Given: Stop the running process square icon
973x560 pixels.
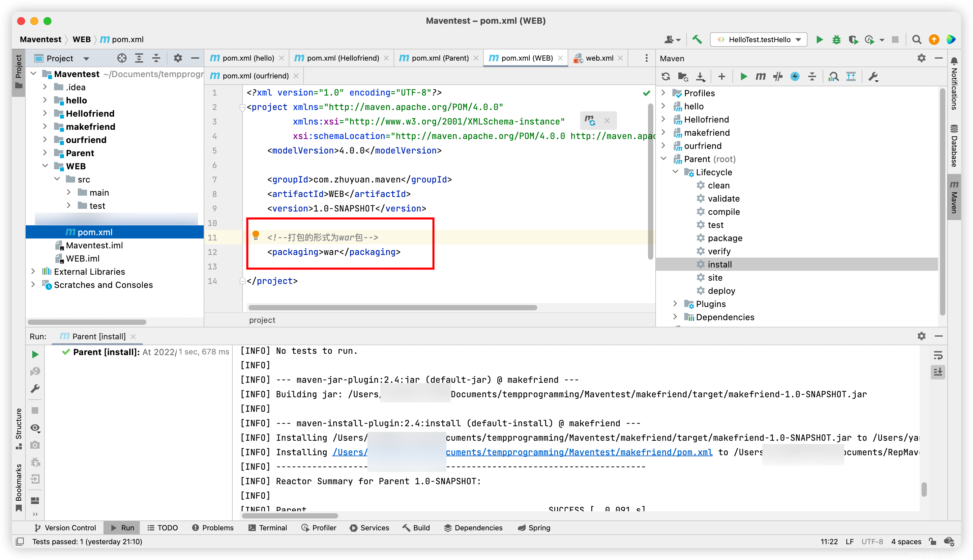Looking at the screenshot, I should [35, 410].
